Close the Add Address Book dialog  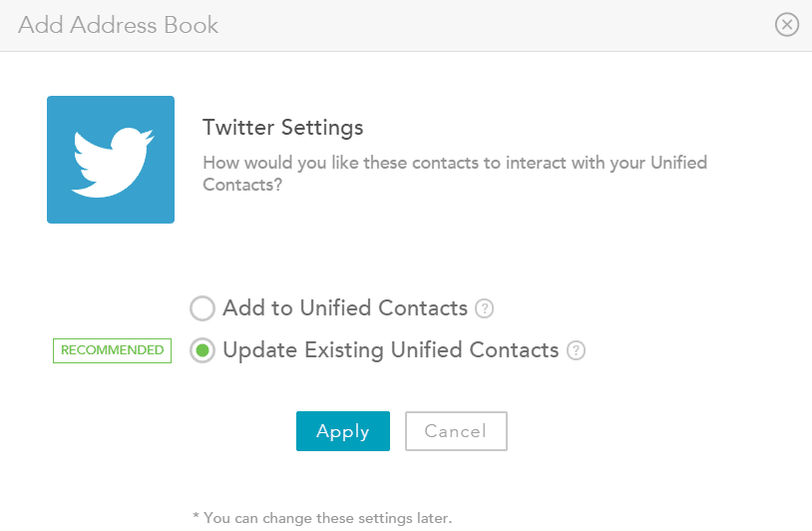pyautogui.click(x=787, y=24)
